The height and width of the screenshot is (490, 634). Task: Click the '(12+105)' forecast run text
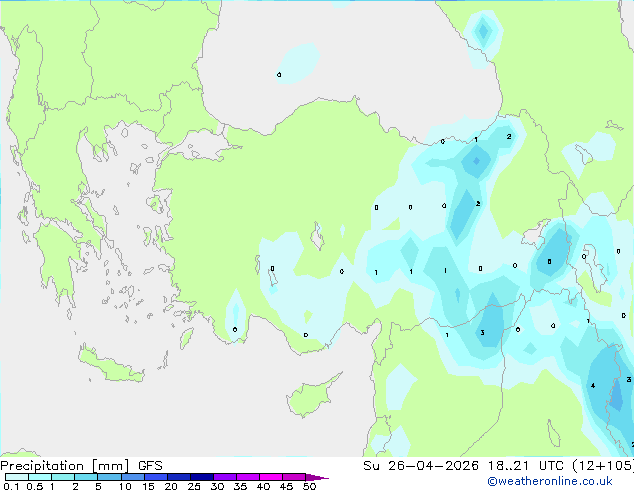pos(603,466)
